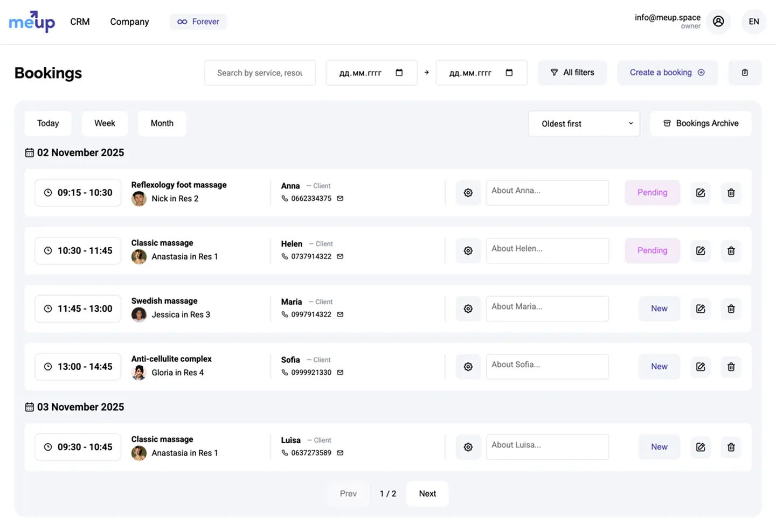Viewport: 776px width, 532px height.
Task: Edit Helen's Classic massage booking
Action: click(700, 251)
